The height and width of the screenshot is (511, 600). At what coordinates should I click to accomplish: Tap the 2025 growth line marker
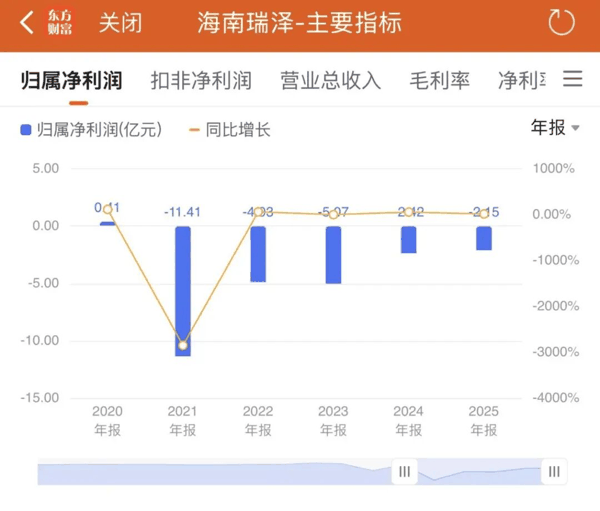484,214
